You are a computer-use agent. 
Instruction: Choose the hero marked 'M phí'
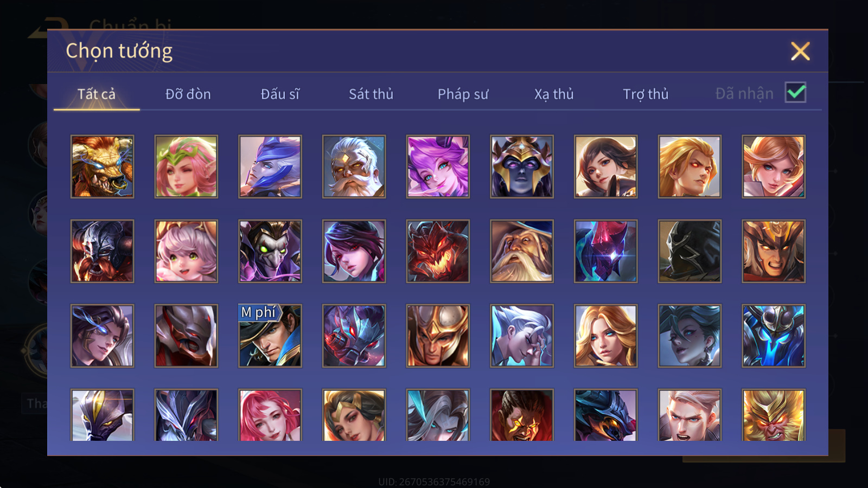pos(270,336)
